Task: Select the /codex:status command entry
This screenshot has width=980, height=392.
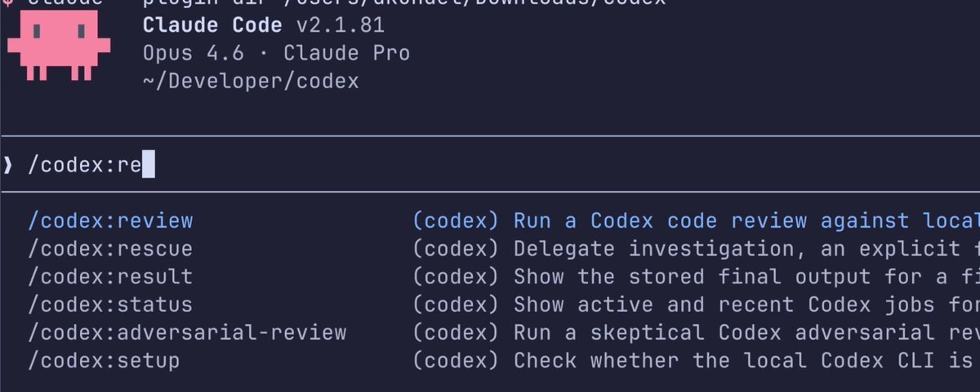Action: (x=110, y=305)
